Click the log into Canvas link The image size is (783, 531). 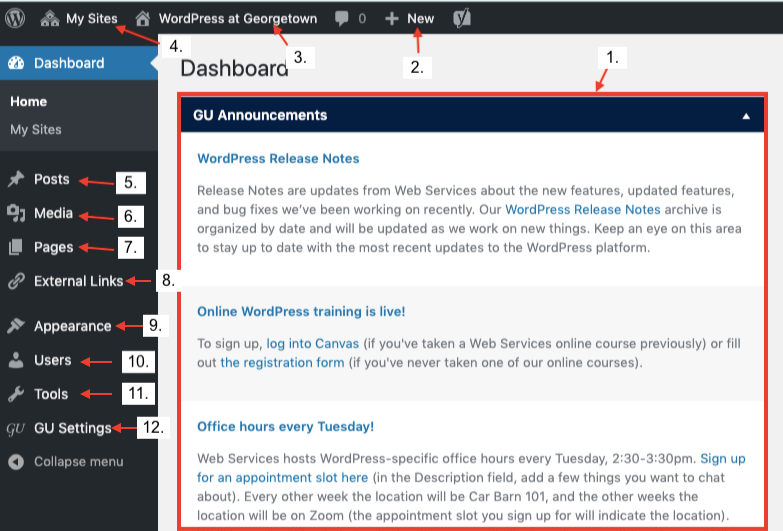(313, 344)
